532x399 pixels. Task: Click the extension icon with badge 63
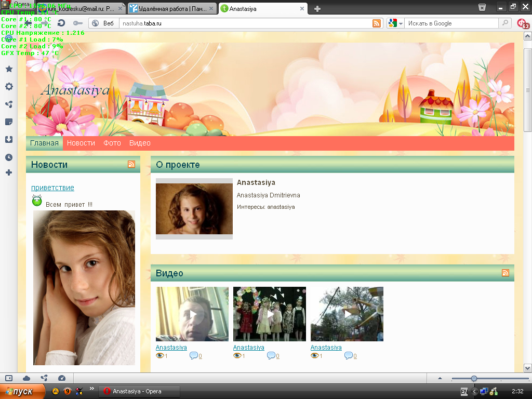tap(523, 23)
